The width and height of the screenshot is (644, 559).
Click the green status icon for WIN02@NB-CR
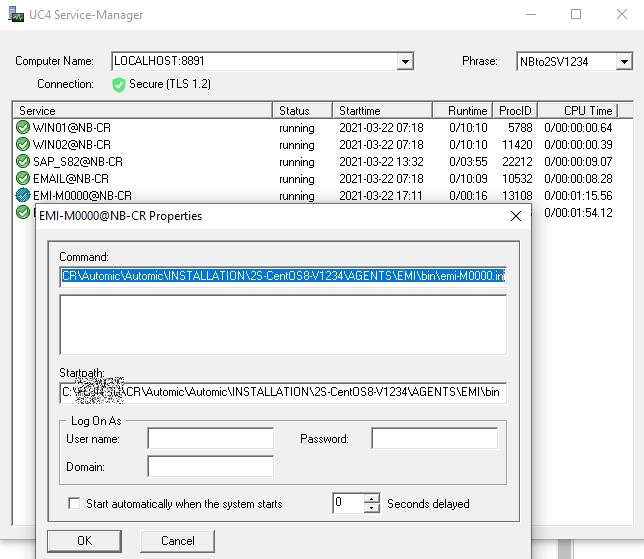[x=23, y=144]
